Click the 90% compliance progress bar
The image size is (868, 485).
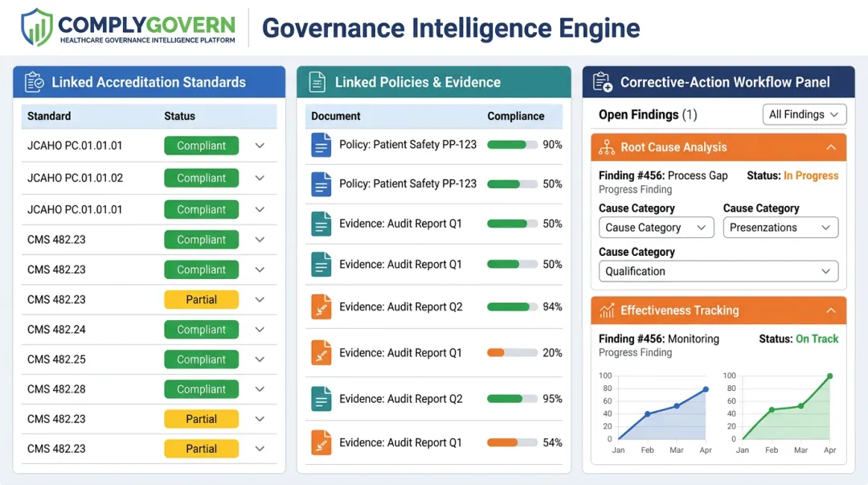coord(512,145)
